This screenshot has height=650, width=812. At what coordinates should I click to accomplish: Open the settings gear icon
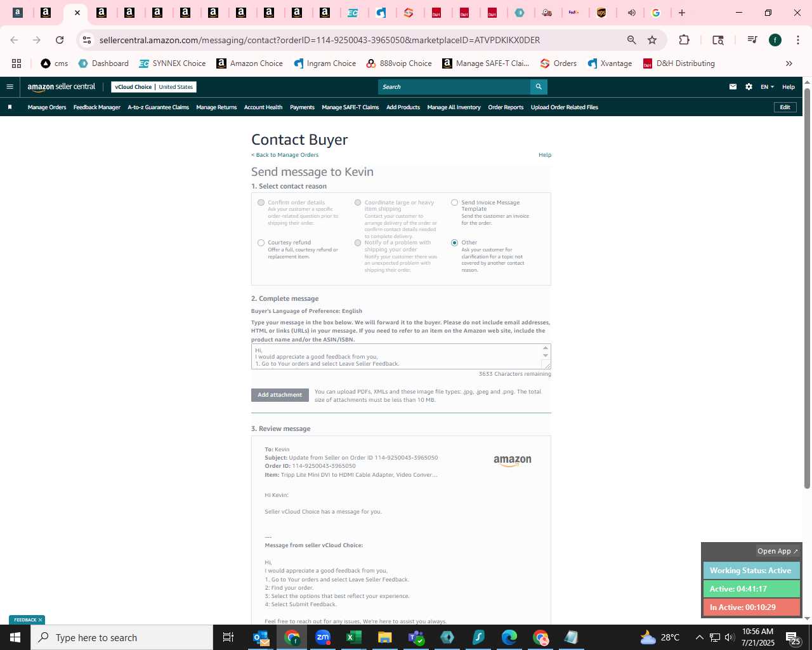pos(749,87)
